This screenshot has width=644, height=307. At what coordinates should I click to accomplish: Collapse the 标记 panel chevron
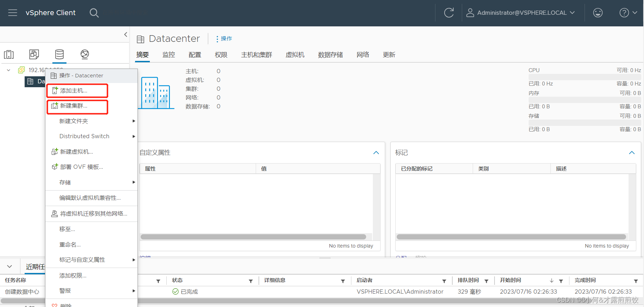pos(632,153)
